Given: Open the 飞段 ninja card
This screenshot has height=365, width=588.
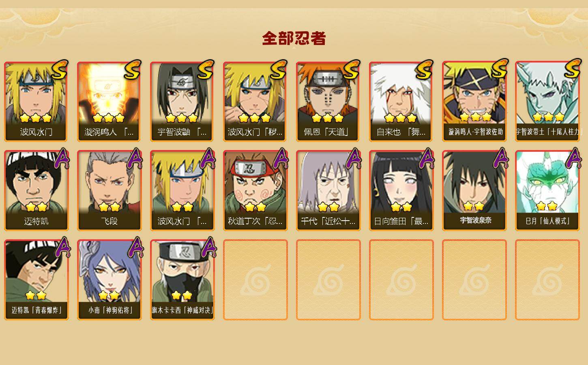Looking at the screenshot, I should [109, 191].
